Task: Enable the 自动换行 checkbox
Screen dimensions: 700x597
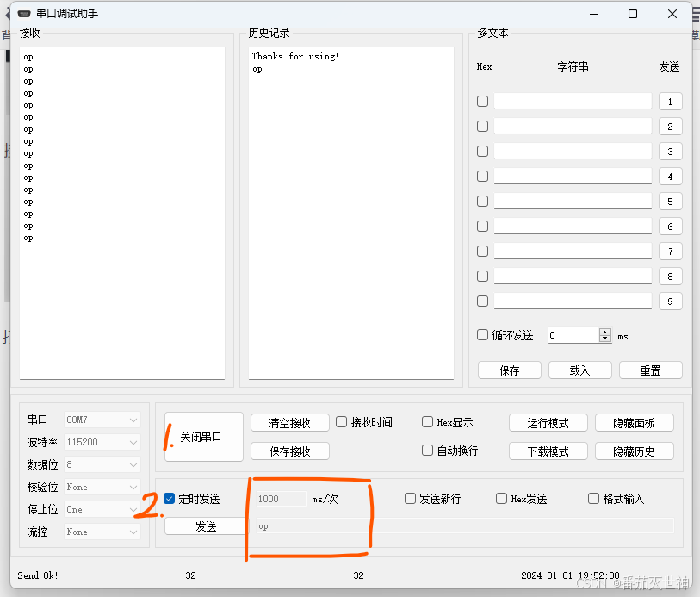Action: pos(427,451)
